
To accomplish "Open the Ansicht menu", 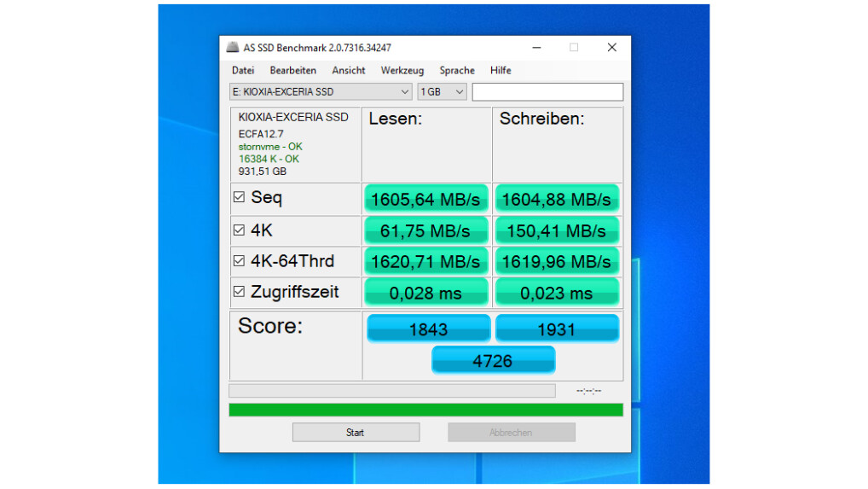I will point(348,70).
